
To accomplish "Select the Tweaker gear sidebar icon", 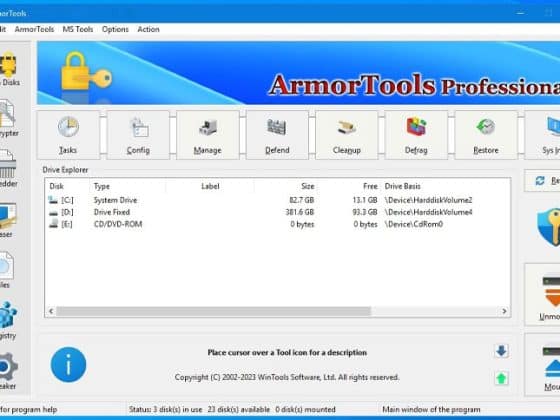I will point(9,371).
